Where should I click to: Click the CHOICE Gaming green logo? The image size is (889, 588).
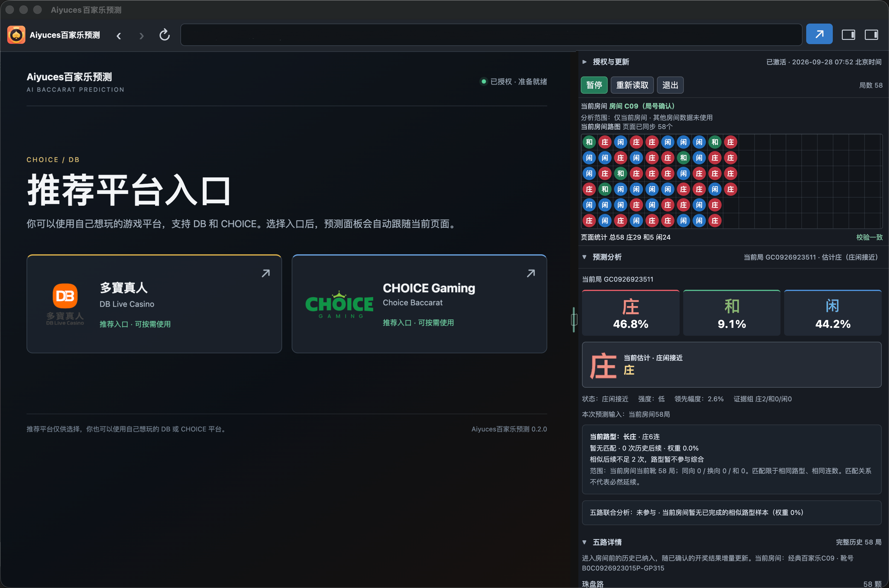339,304
